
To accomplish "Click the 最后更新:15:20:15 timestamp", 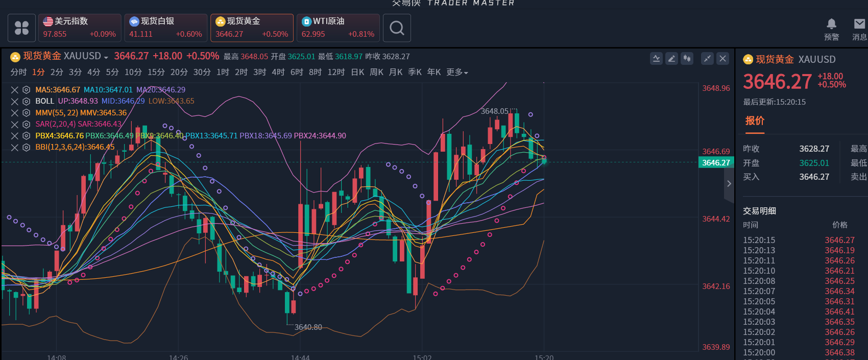I will point(774,102).
